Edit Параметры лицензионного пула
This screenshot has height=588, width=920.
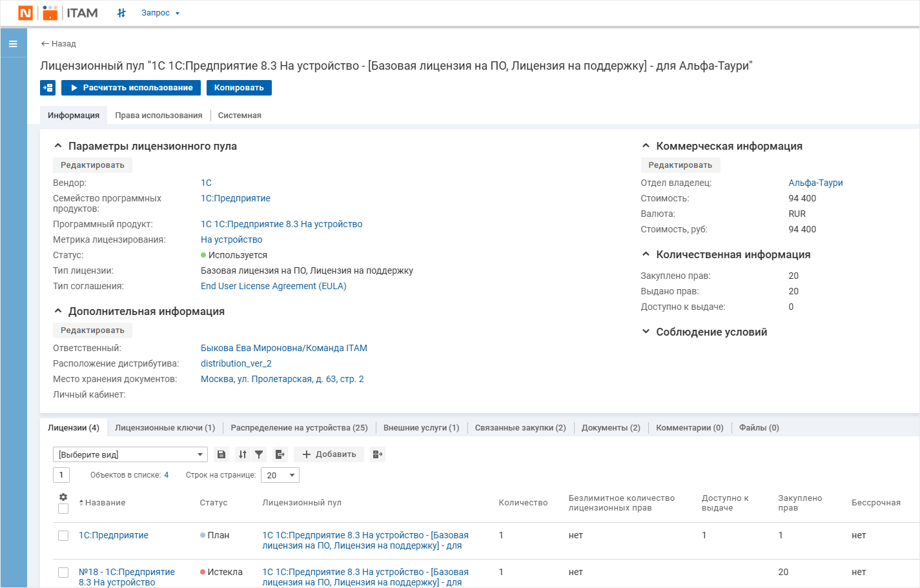(92, 165)
